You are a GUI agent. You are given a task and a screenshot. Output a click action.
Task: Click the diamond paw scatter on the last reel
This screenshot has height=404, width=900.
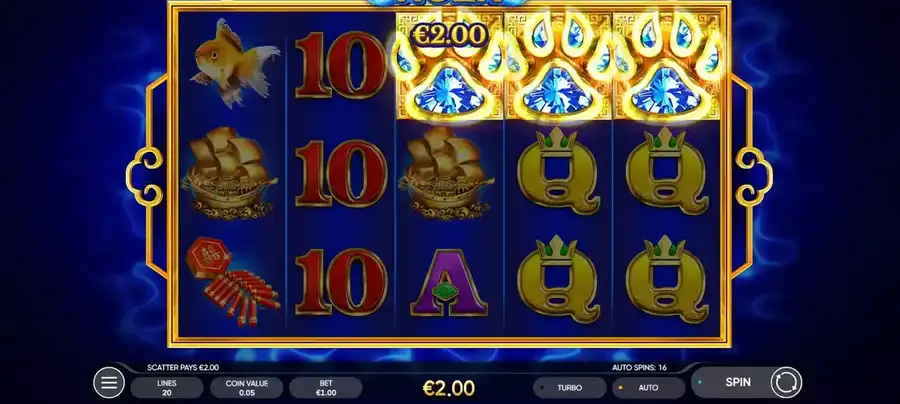point(666,66)
